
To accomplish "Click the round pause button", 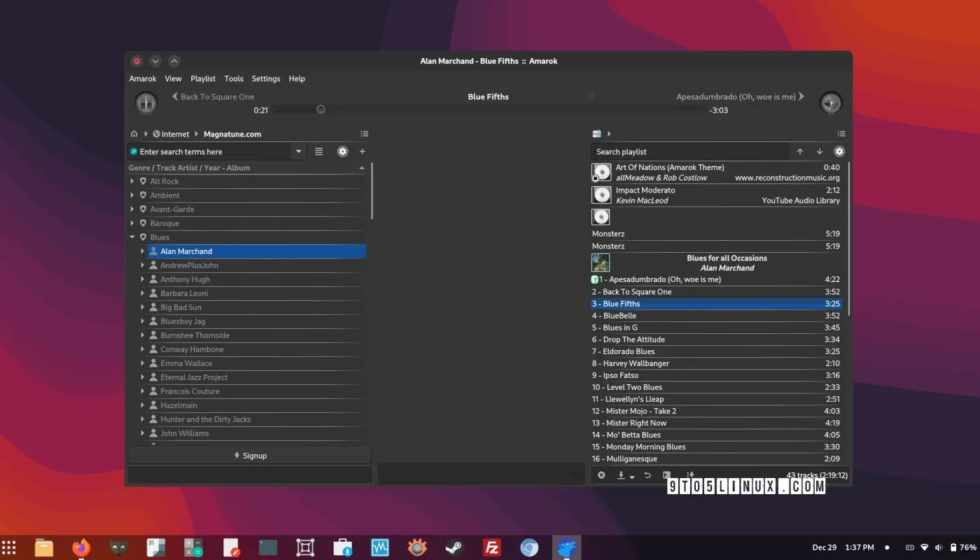I will click(146, 103).
